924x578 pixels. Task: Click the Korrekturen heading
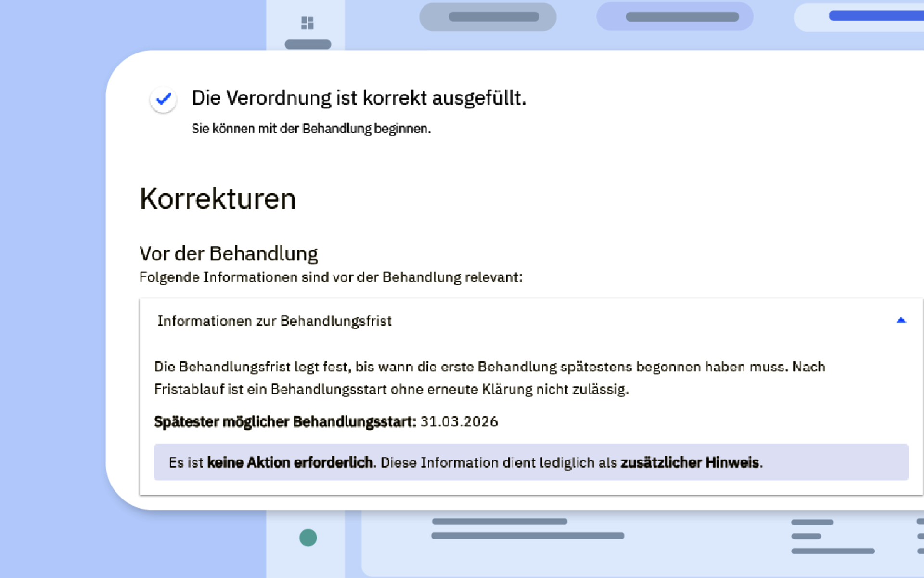(x=218, y=198)
